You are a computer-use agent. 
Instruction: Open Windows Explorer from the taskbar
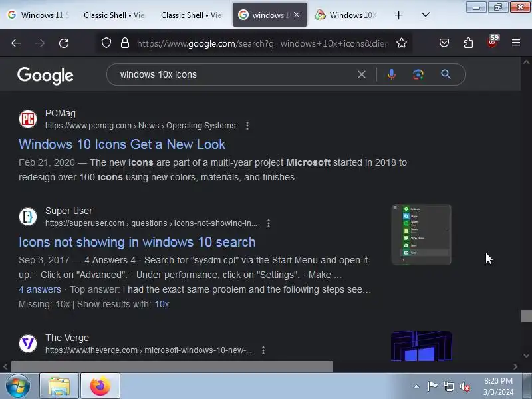coord(59,386)
